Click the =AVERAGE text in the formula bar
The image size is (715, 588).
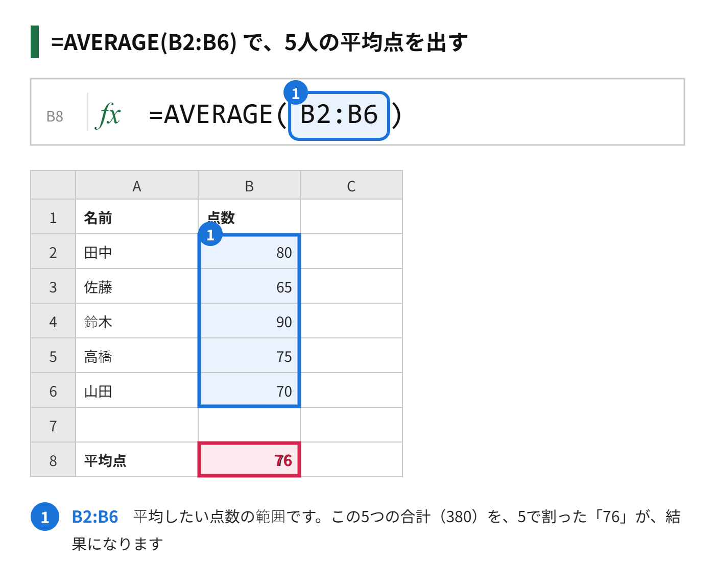tap(210, 114)
